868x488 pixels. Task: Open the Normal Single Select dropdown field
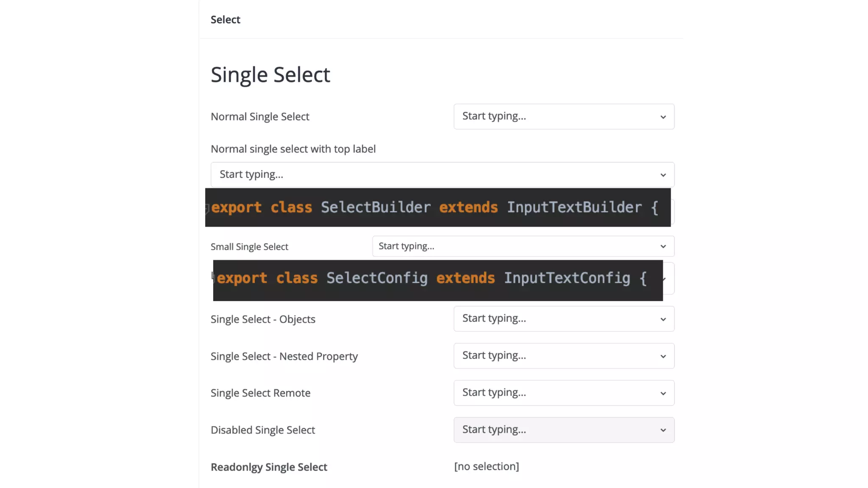point(551,116)
